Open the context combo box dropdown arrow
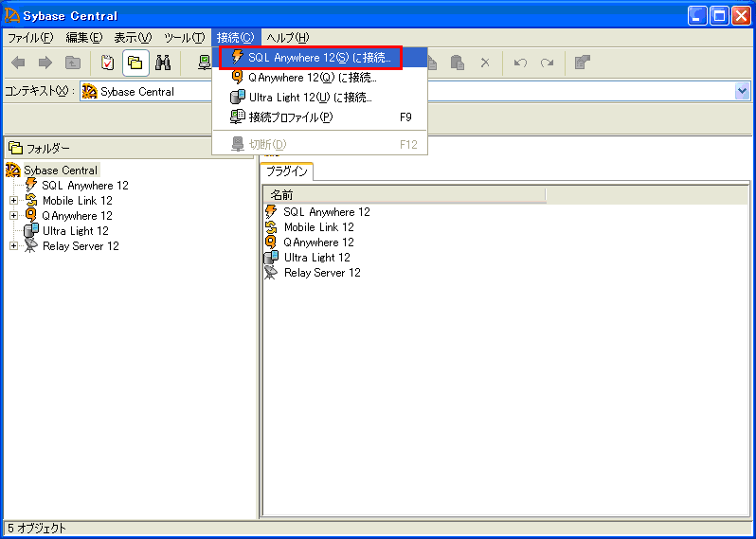Viewport: 756px width, 539px height. pos(742,91)
